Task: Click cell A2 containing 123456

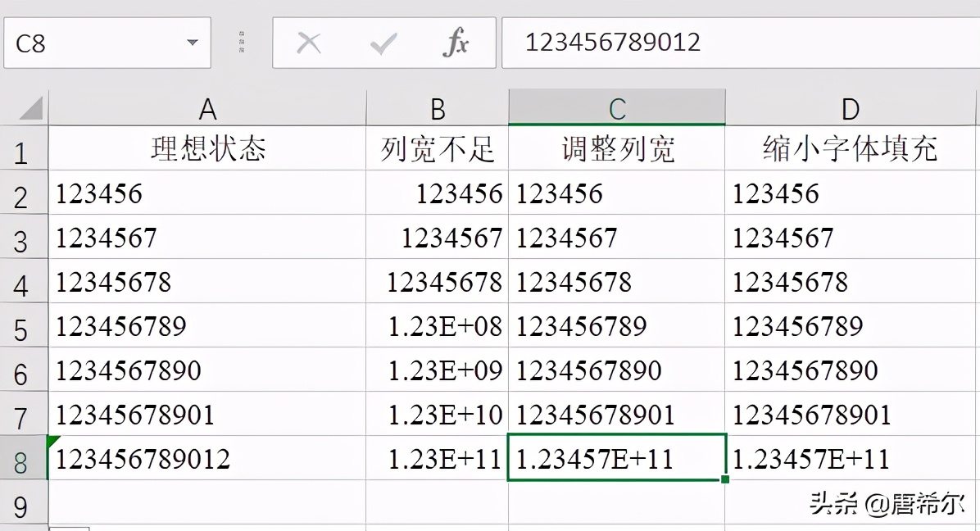Action: tap(207, 193)
